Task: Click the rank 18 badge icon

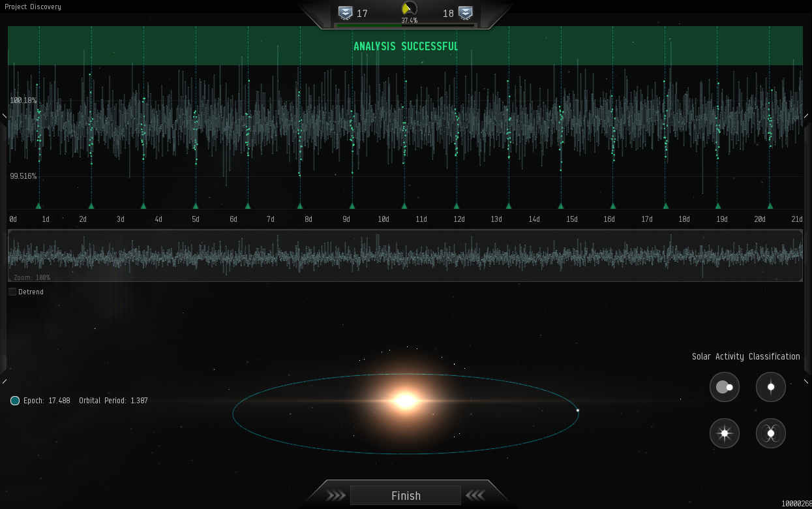Action: point(465,12)
